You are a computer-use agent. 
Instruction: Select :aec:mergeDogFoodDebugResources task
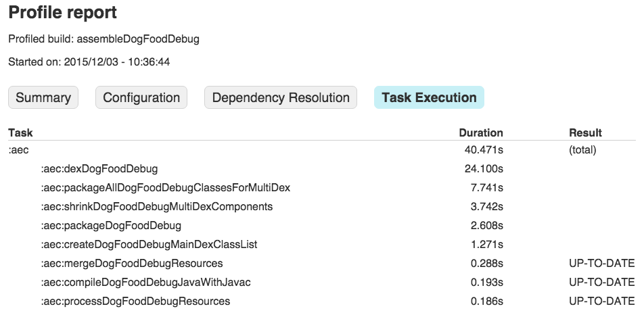pos(132,263)
